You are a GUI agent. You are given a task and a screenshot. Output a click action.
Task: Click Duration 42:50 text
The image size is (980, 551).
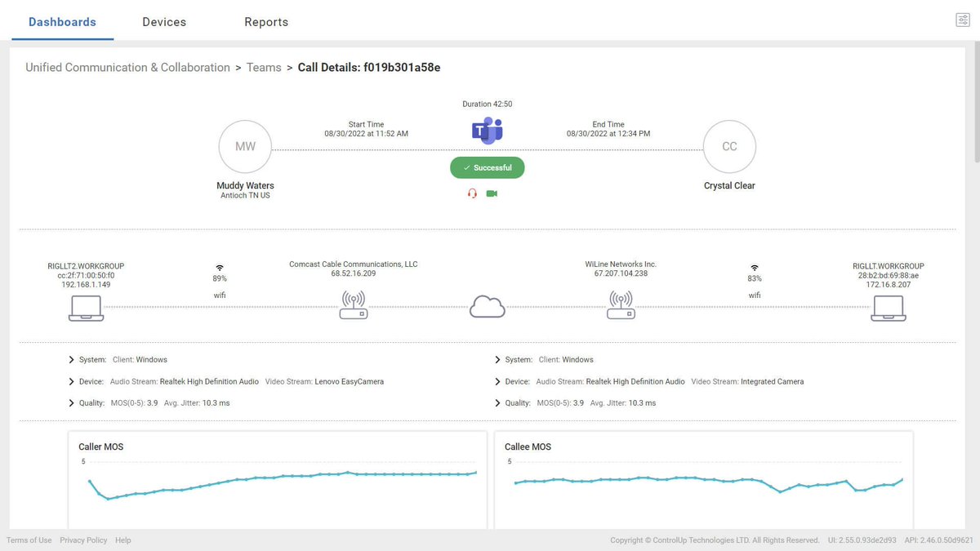tap(488, 104)
